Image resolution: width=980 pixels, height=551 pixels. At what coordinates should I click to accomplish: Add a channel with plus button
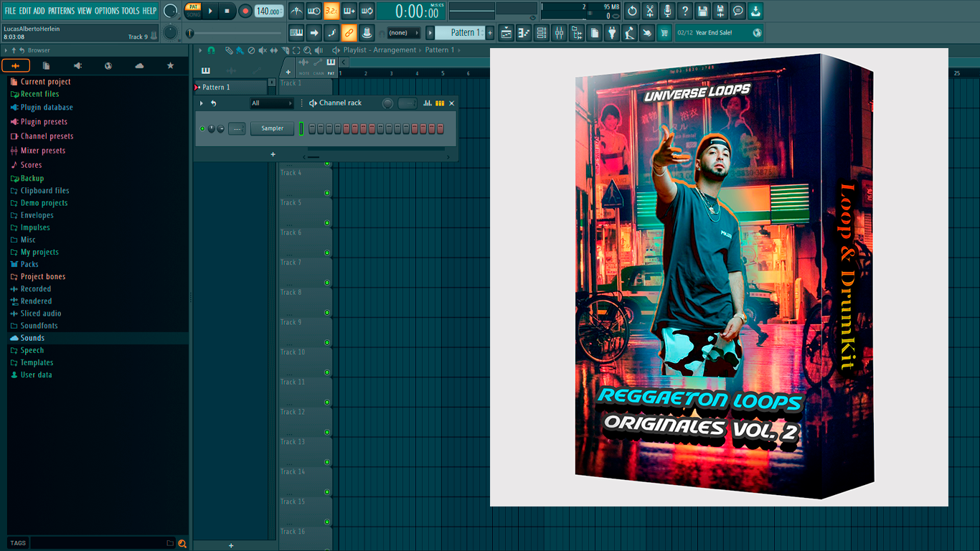click(273, 154)
